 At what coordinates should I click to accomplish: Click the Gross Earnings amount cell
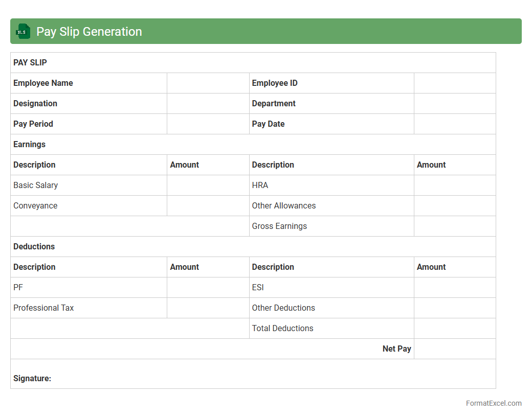coord(454,226)
